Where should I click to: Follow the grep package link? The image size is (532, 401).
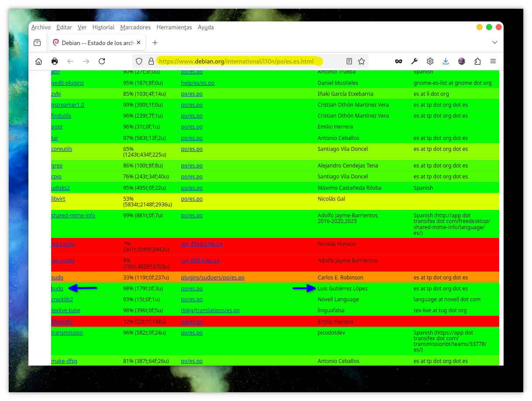[x=57, y=165]
